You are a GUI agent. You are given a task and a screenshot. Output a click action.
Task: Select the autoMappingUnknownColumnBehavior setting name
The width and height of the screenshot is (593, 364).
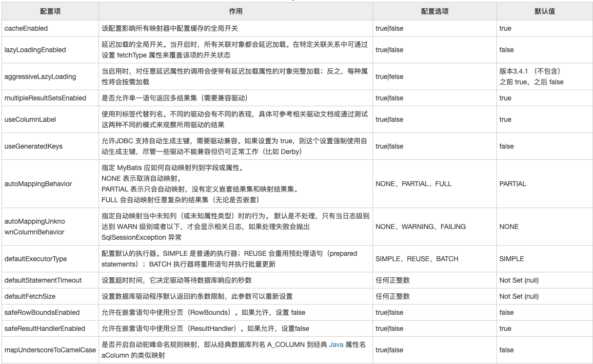pyautogui.click(x=35, y=227)
